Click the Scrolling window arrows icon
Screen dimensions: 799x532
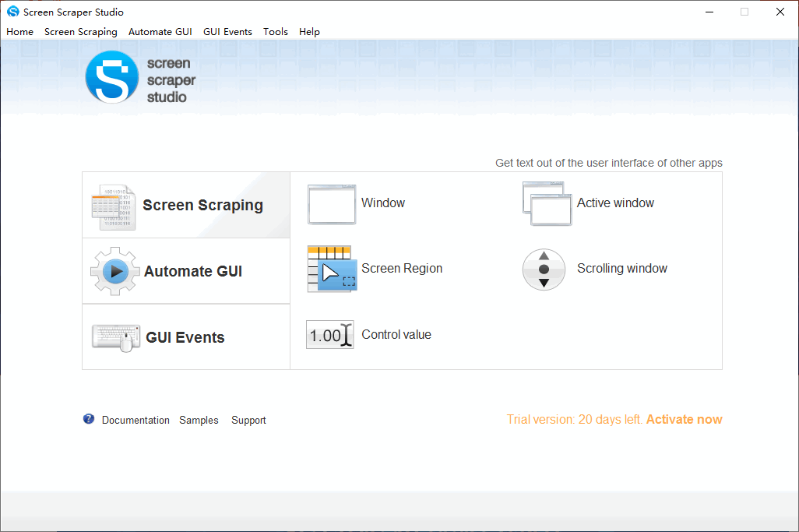(x=544, y=269)
